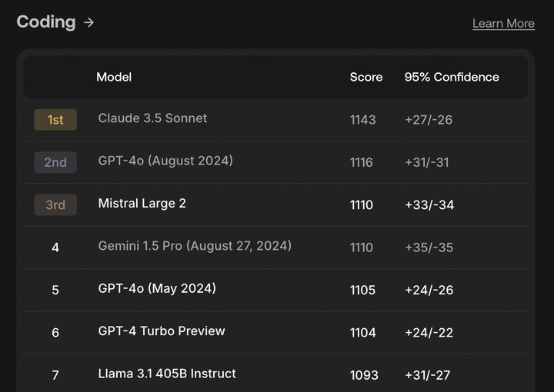This screenshot has height=392, width=554.
Task: Open the GPT-4 Turbo Preview entry
Action: (x=162, y=331)
